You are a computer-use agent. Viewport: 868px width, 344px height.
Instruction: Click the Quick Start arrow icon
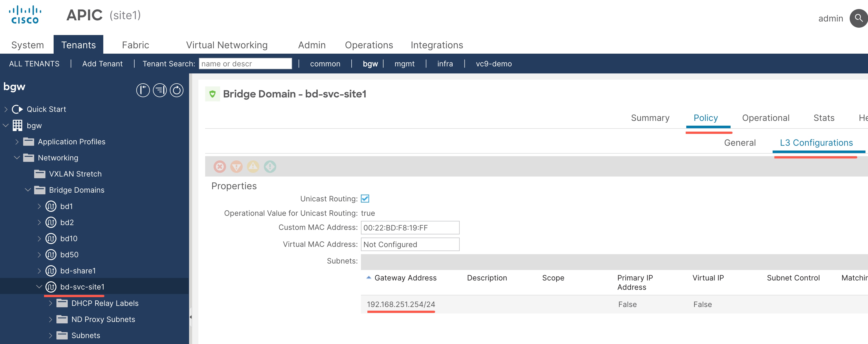point(17,109)
